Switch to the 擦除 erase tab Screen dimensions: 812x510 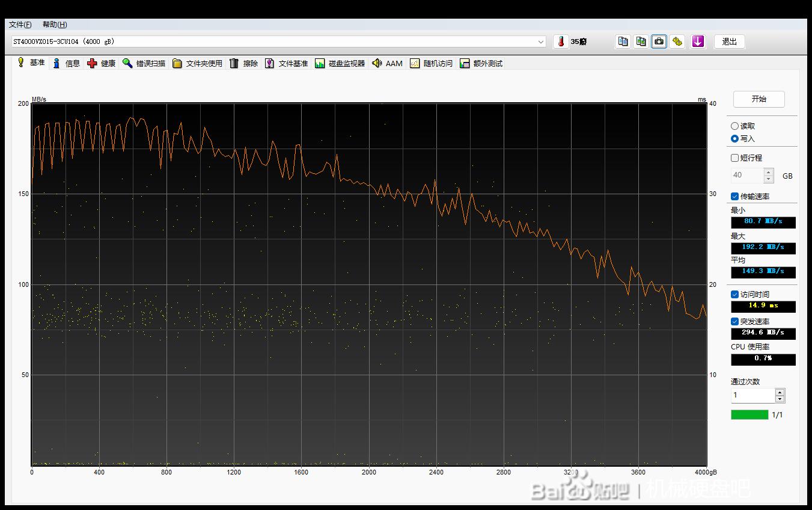tap(244, 63)
